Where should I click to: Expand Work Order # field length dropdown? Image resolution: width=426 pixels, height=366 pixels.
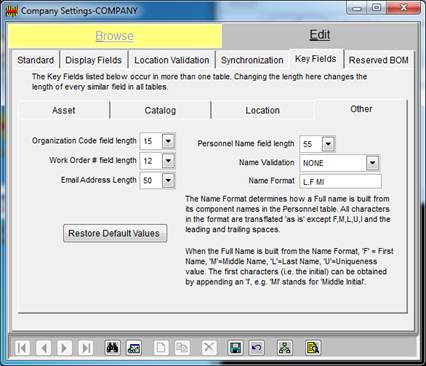tap(168, 161)
